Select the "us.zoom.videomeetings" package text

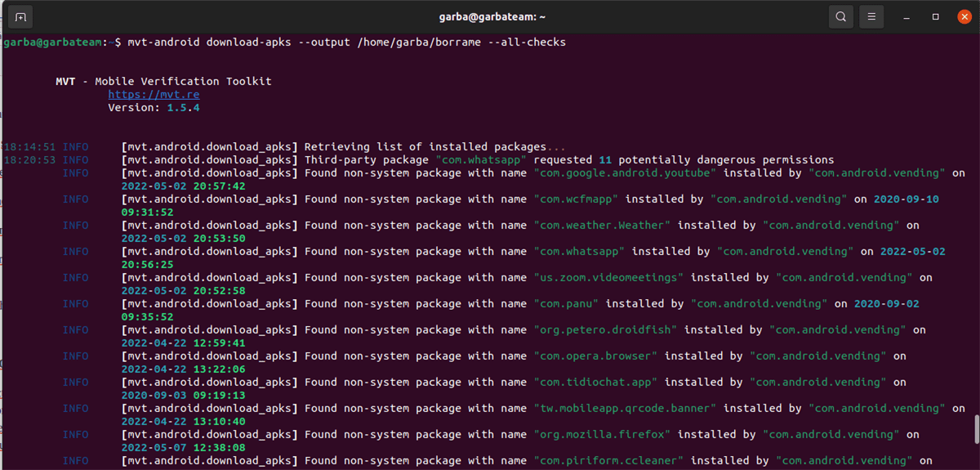[608, 278]
